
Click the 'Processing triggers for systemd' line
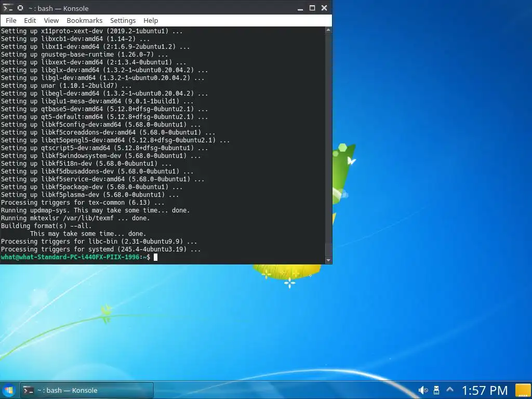click(x=101, y=249)
